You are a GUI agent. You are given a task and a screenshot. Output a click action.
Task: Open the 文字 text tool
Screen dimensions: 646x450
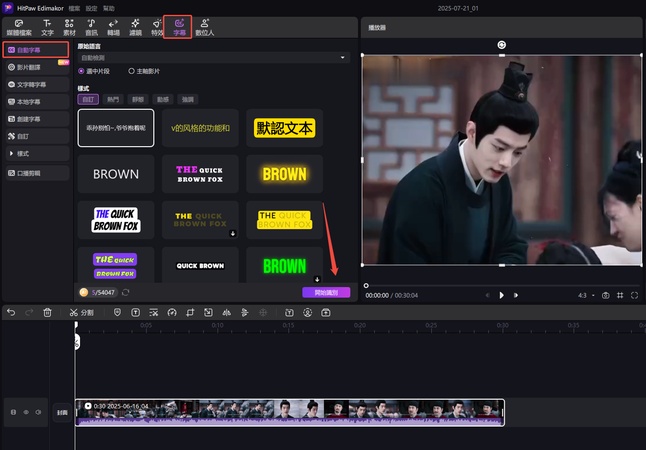coord(47,28)
